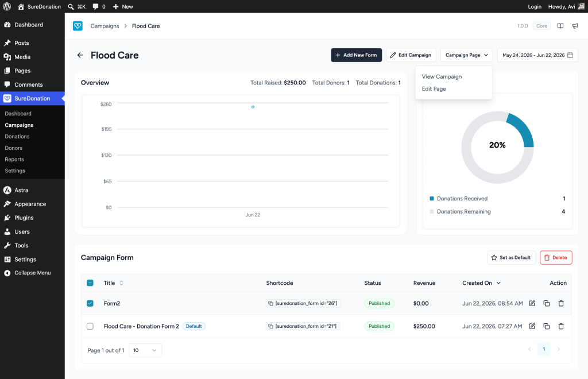
Task: Click the back arrow beside Flood Care
Action: pos(80,55)
